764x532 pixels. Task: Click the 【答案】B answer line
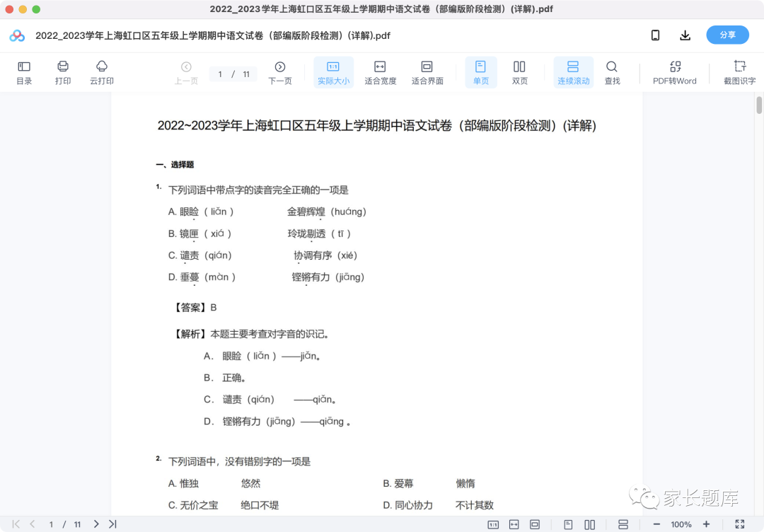click(x=195, y=308)
